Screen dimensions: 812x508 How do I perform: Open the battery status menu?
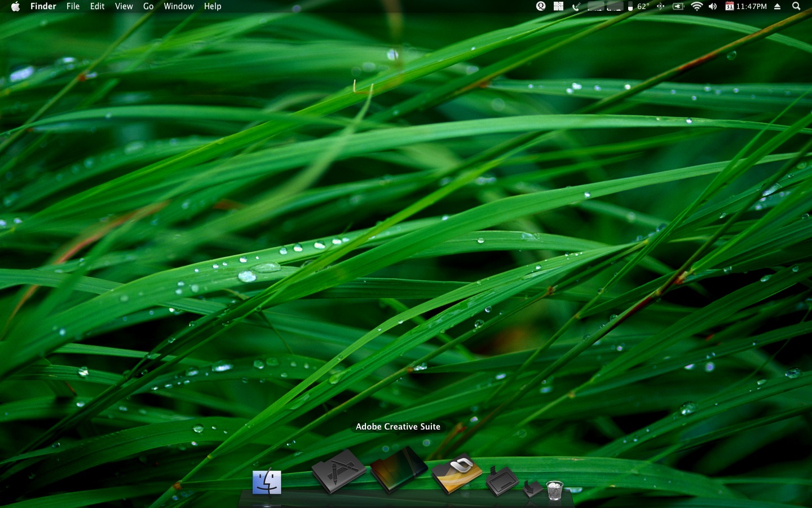[x=678, y=6]
